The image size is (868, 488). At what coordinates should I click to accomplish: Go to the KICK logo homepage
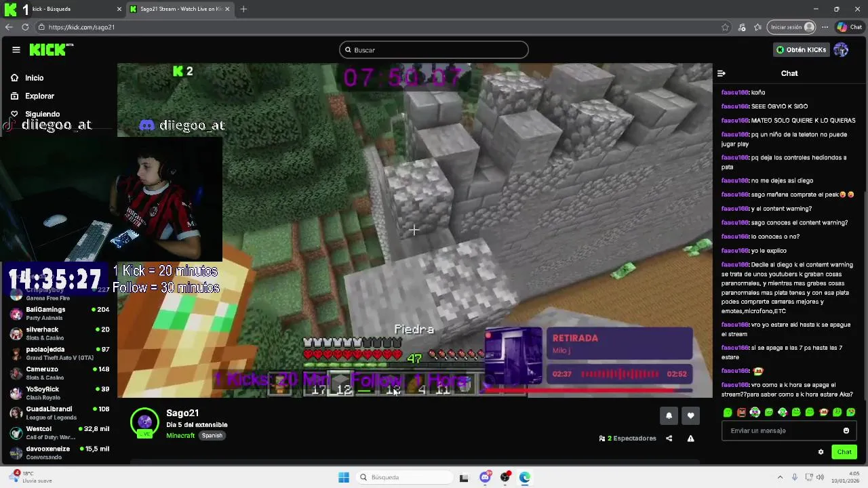click(51, 49)
